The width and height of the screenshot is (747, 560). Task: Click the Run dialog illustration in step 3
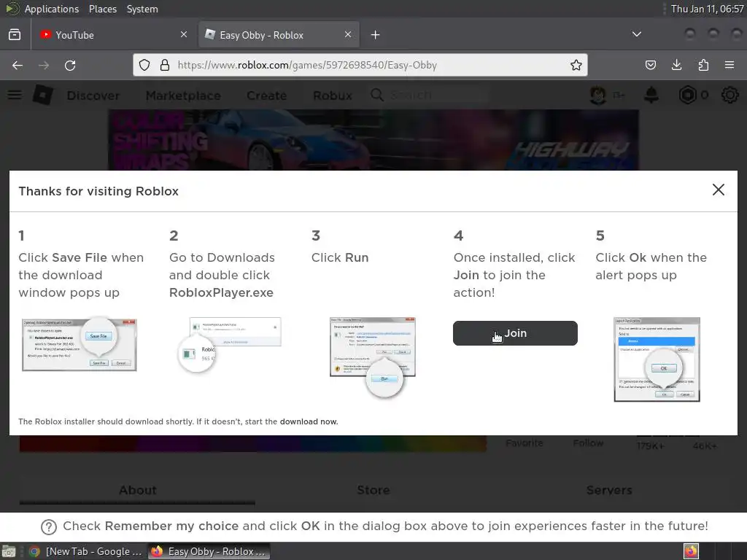373,356
